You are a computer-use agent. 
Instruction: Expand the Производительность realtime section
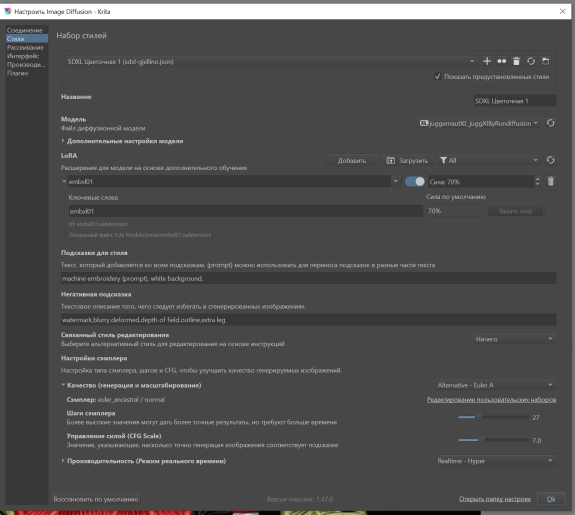63,461
